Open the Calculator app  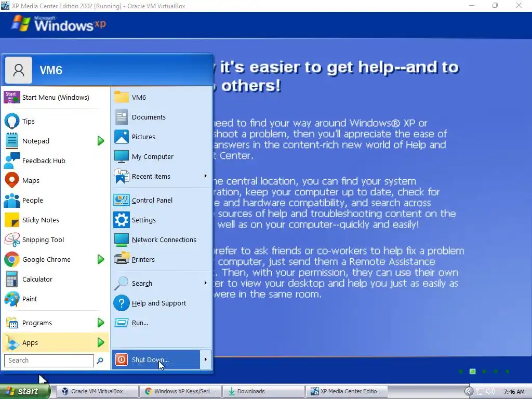(x=55, y=279)
